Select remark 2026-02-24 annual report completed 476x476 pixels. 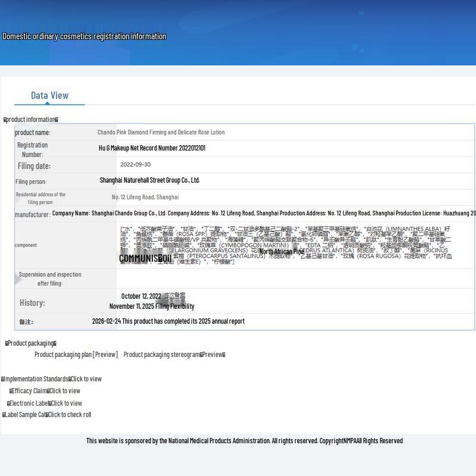click(168, 321)
